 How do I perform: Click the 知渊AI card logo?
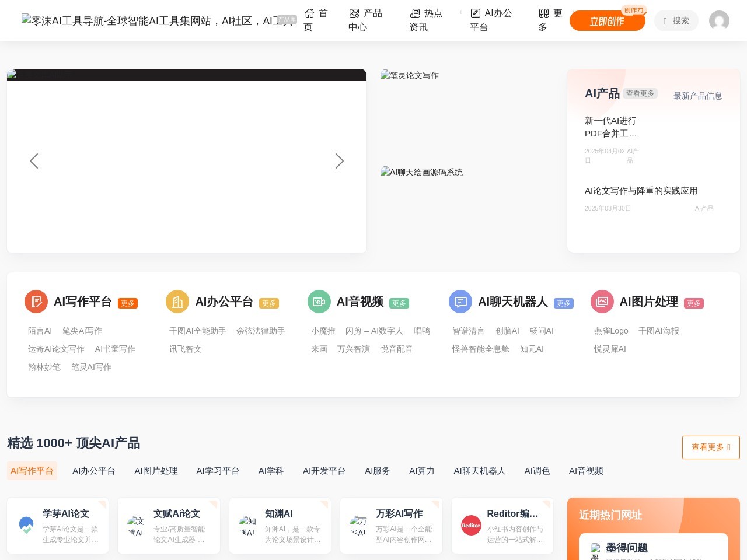(248, 525)
